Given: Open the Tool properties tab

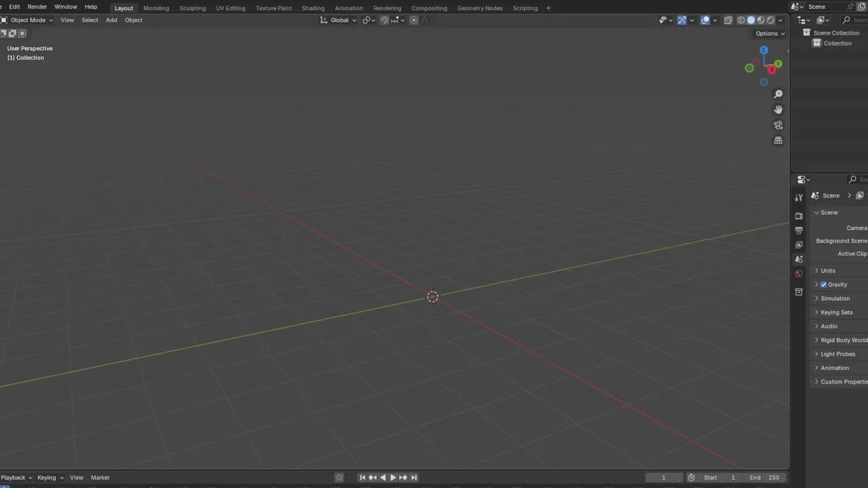Looking at the screenshot, I should 799,197.
